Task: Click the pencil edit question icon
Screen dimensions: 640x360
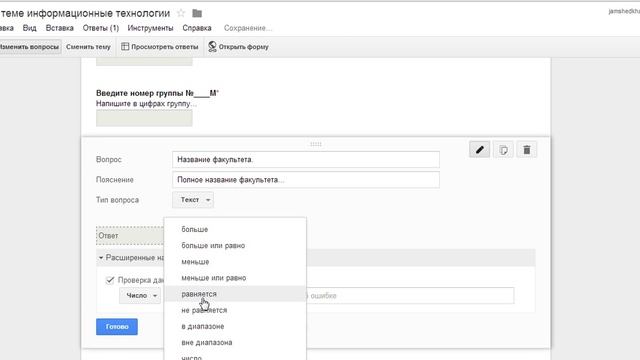Action: coord(480,150)
